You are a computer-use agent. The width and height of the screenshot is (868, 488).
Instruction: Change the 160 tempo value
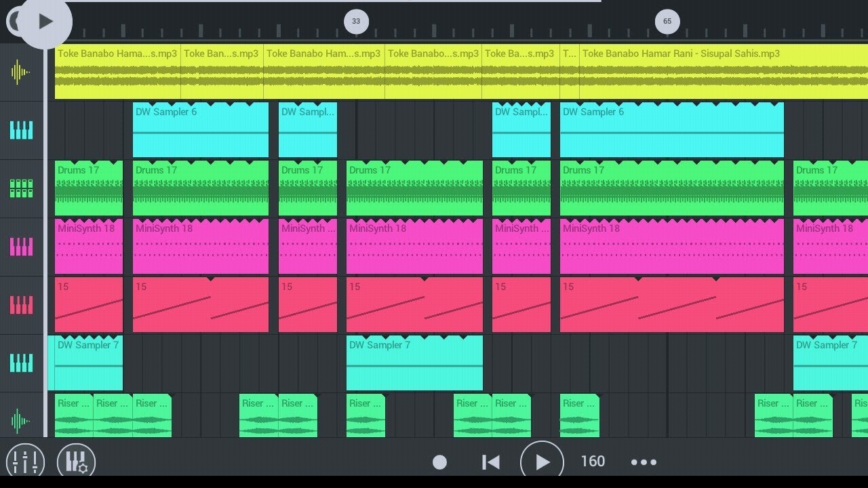click(x=593, y=462)
